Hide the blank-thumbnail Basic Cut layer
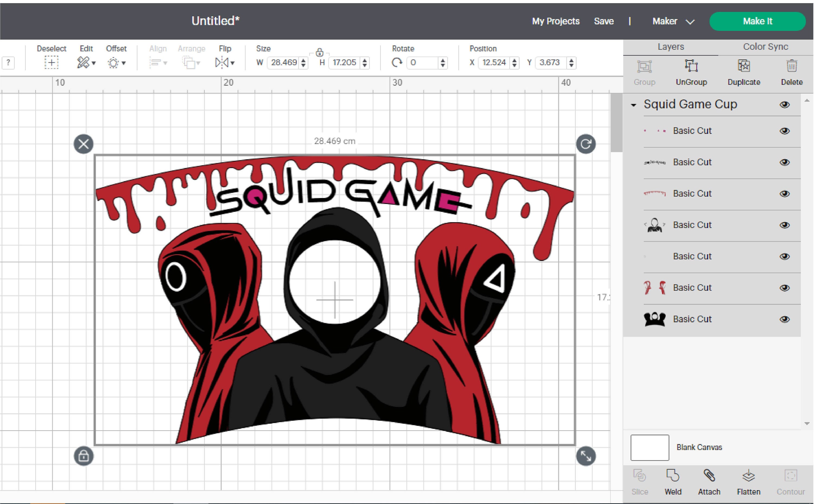 pyautogui.click(x=785, y=256)
